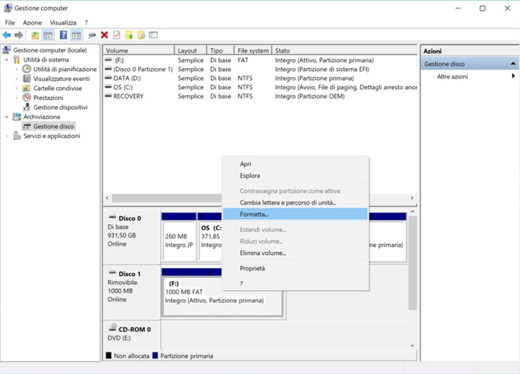Open the ? help menu in the menu bar
Screen dimensions: 520x374
pyautogui.click(x=86, y=23)
